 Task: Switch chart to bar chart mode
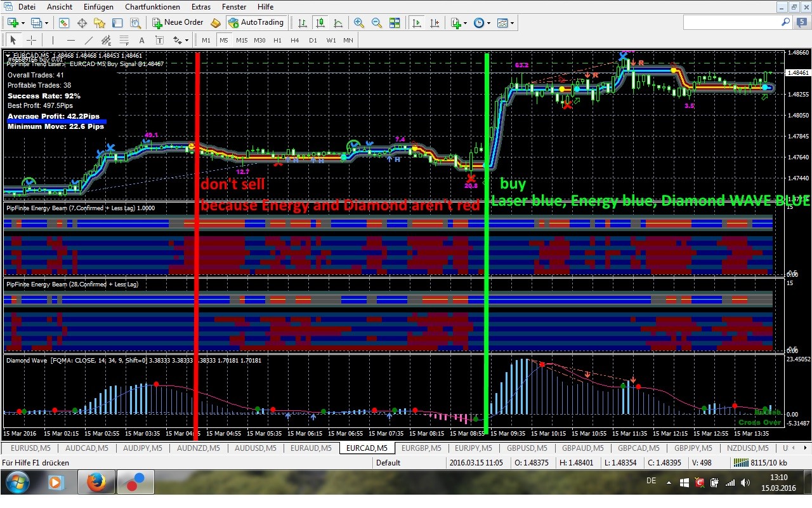[x=303, y=23]
